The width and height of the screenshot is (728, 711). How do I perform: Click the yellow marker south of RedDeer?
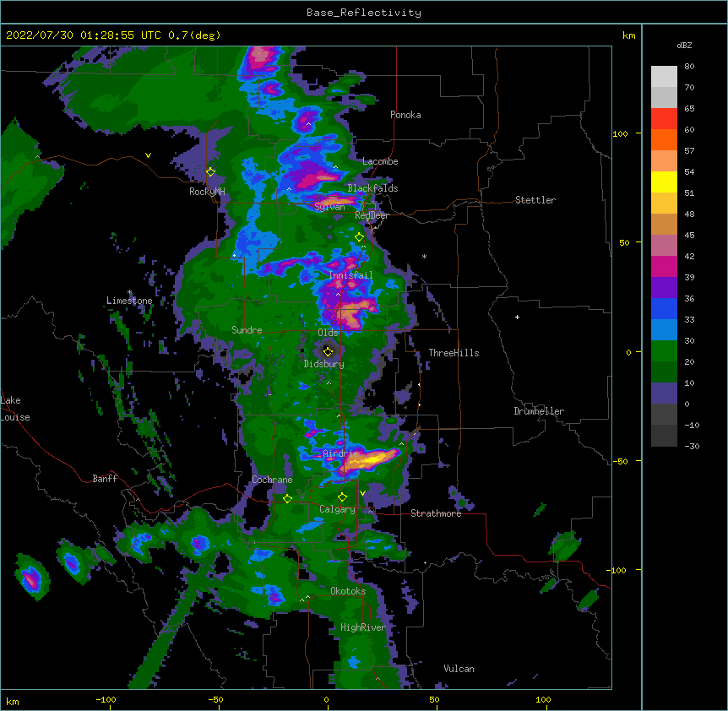click(359, 237)
